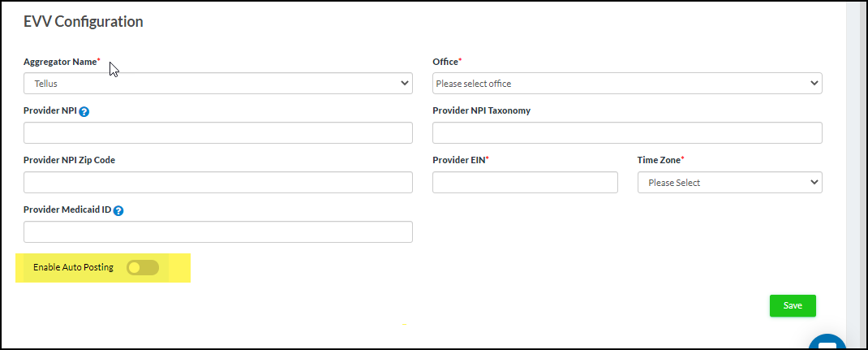Click the Time Zone label text
Screen dimensions: 868x350
660,160
